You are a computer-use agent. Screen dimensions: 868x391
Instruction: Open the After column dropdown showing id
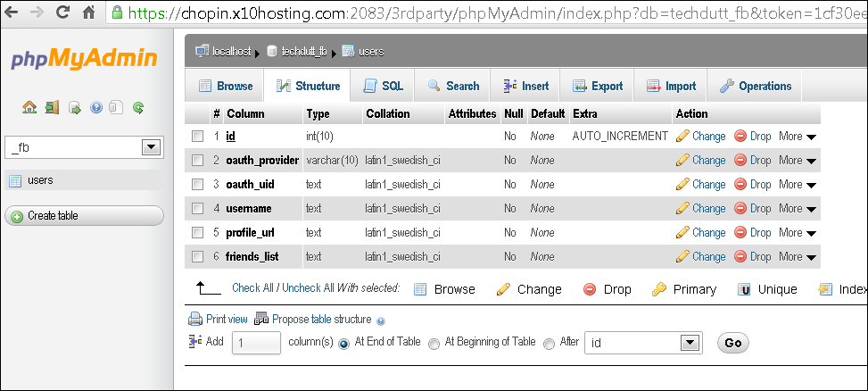point(644,343)
